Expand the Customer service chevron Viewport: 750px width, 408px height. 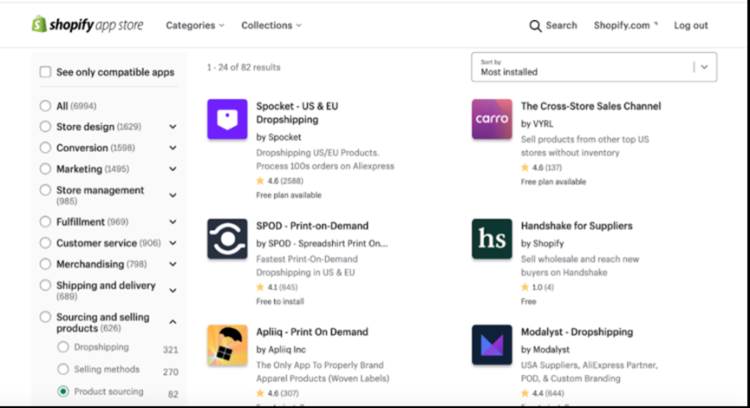coord(173,243)
